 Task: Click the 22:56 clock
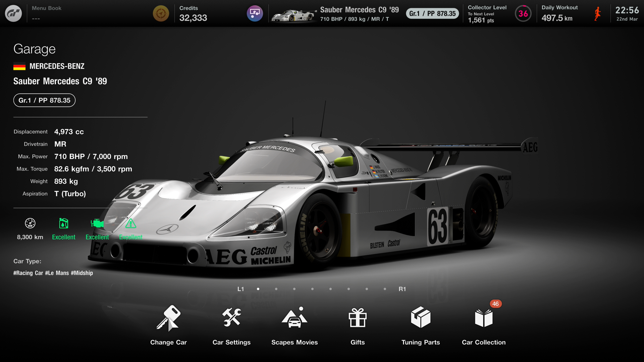[627, 10]
